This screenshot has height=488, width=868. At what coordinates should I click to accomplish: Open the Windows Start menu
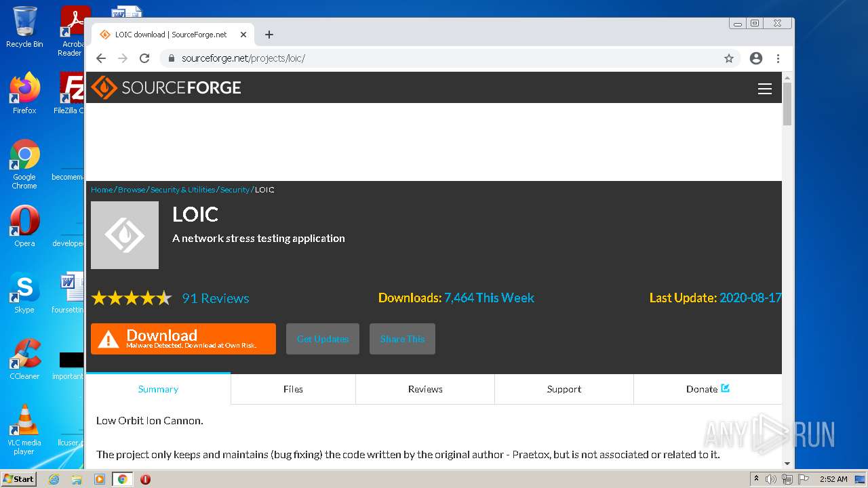tap(18, 479)
